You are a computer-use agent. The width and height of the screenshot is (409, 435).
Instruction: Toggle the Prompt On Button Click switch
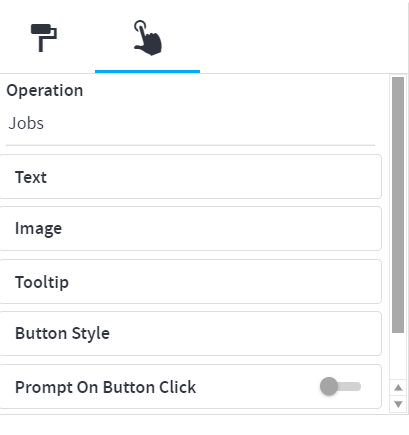click(x=340, y=386)
